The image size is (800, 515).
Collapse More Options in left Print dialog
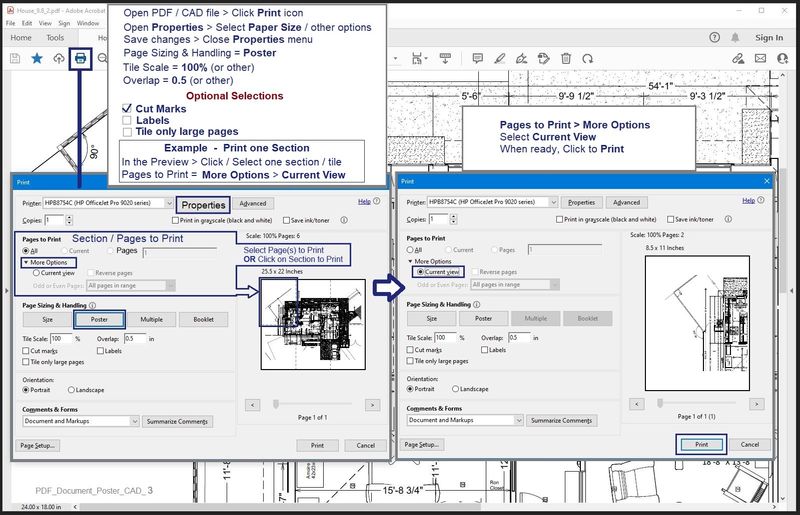click(x=26, y=262)
